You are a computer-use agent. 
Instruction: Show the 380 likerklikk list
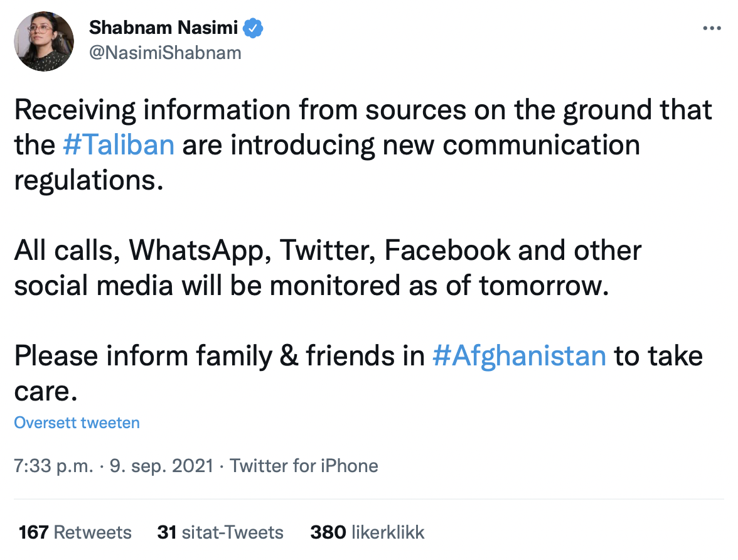tap(367, 532)
